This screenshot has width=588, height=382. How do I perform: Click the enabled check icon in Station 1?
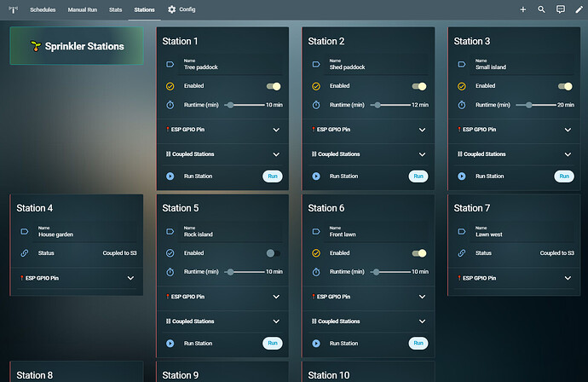point(170,86)
